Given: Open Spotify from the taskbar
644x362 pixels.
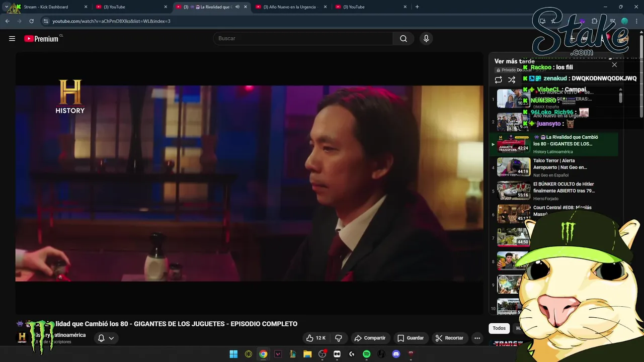Looking at the screenshot, I should tap(366, 354).
